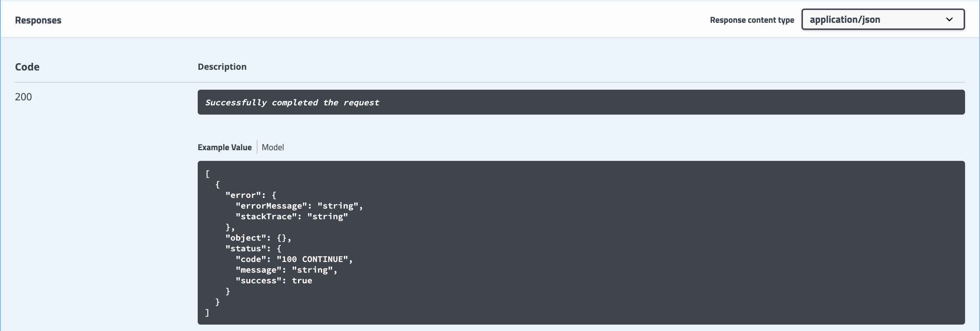980x331 pixels.
Task: Click the "error" key line in the example
Action: coord(250,195)
